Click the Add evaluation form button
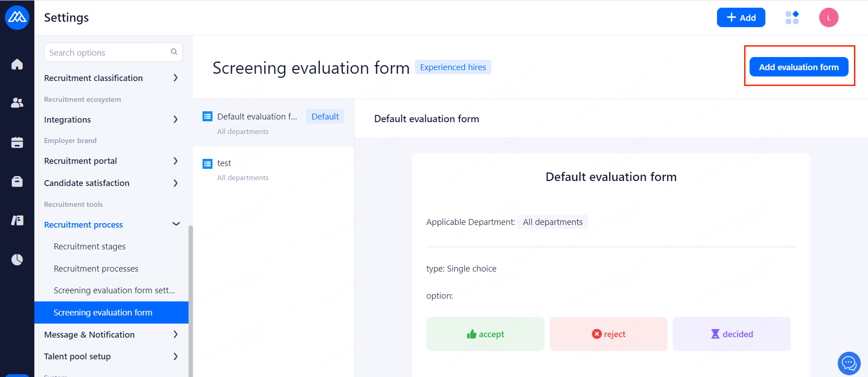The image size is (868, 377). click(x=798, y=67)
